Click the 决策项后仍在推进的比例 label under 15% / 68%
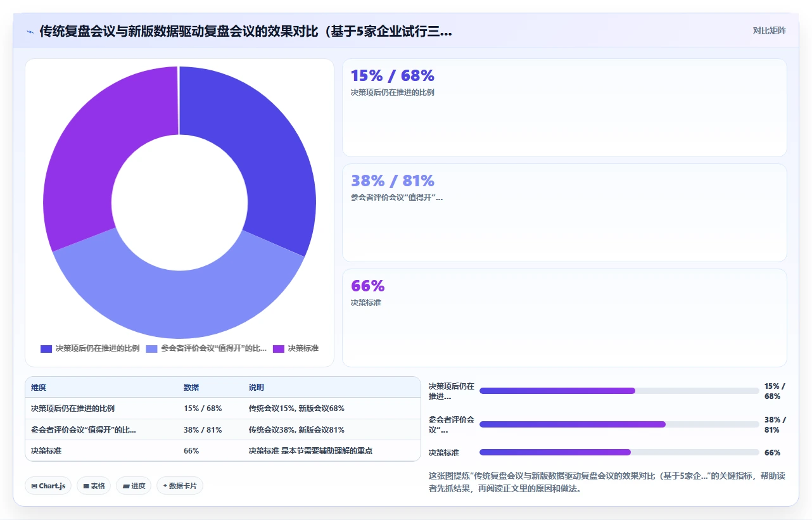 click(x=392, y=92)
